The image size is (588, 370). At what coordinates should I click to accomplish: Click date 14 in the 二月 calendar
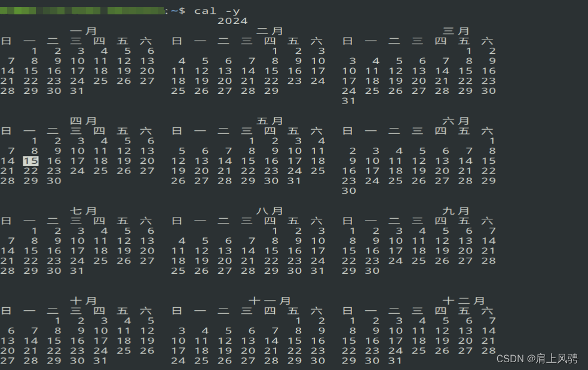(248, 71)
